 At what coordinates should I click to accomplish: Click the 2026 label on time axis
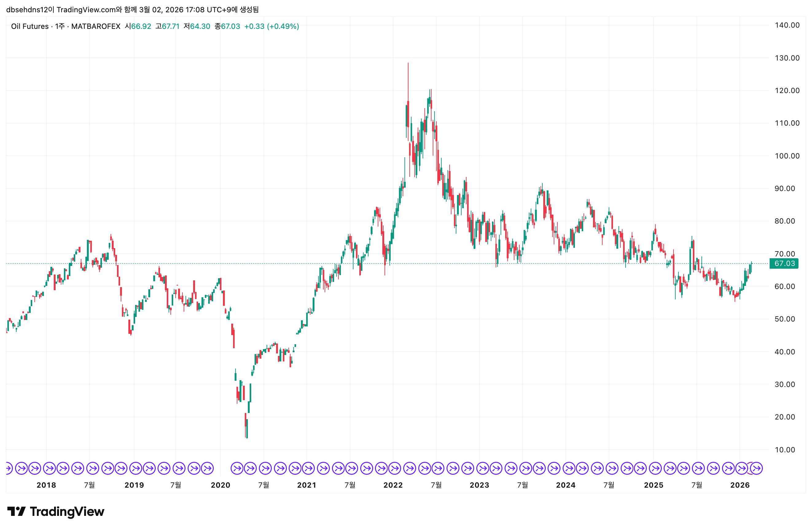coord(740,485)
